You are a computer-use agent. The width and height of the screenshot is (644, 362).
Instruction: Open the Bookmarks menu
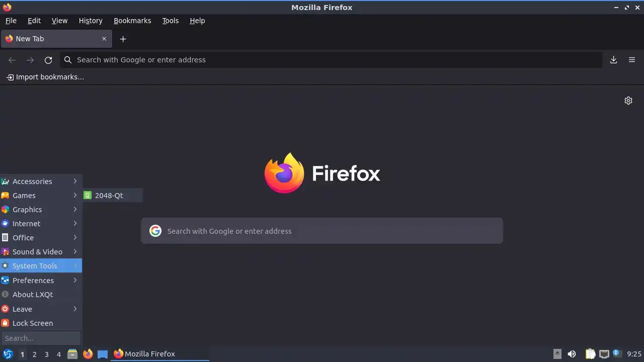[x=132, y=21]
